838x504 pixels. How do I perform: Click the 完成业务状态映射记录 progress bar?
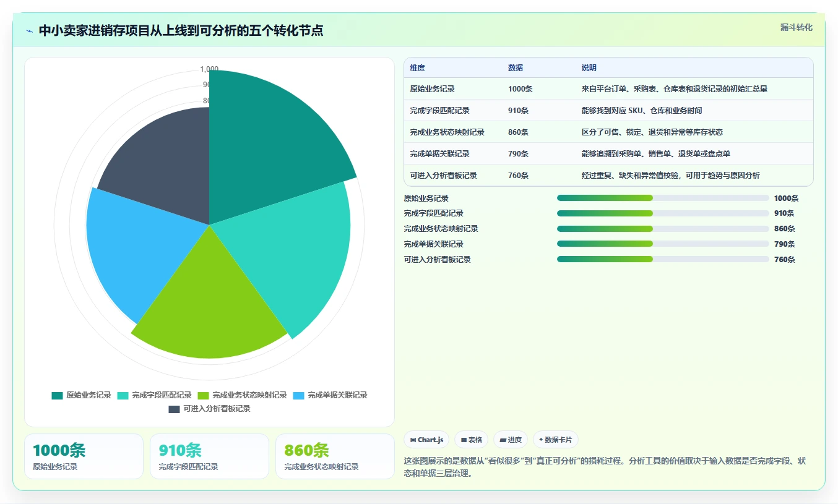point(663,229)
